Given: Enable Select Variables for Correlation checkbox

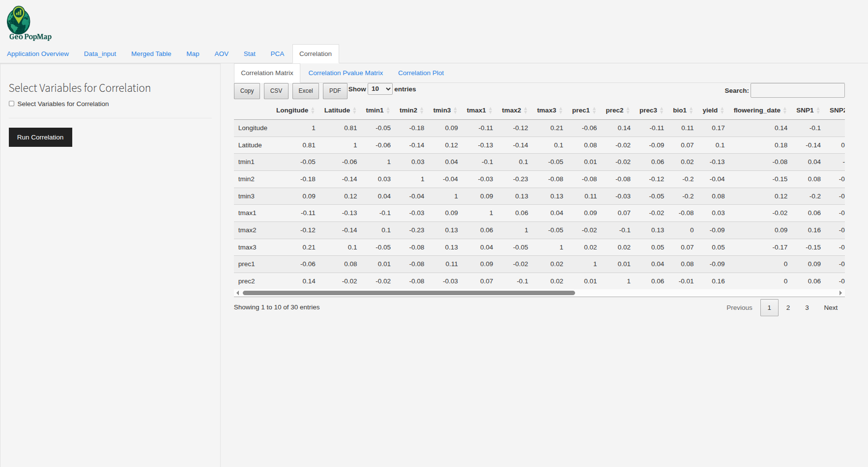Looking at the screenshot, I should click(x=11, y=104).
